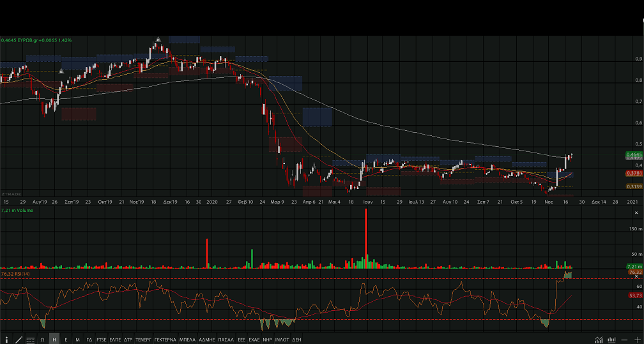
Task: Click the info icon in bottom toolbar
Action: (7, 340)
